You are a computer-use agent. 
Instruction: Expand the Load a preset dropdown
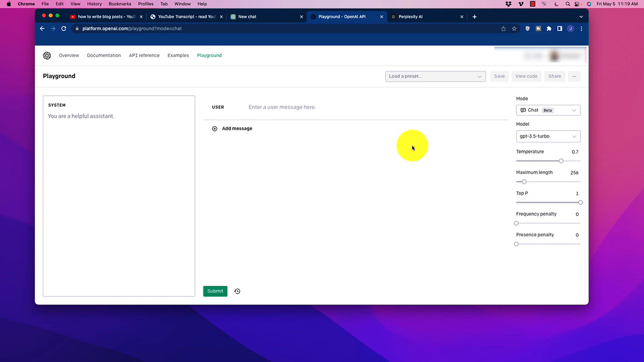(x=435, y=76)
